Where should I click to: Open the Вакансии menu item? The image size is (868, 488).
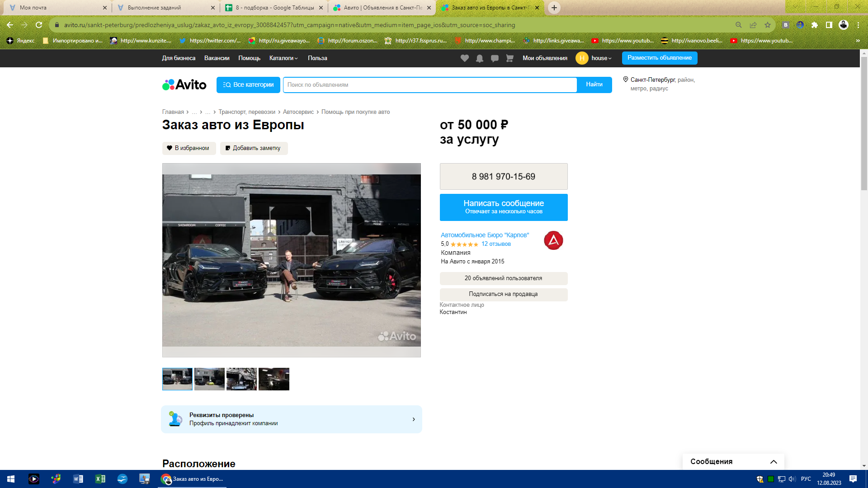217,58
